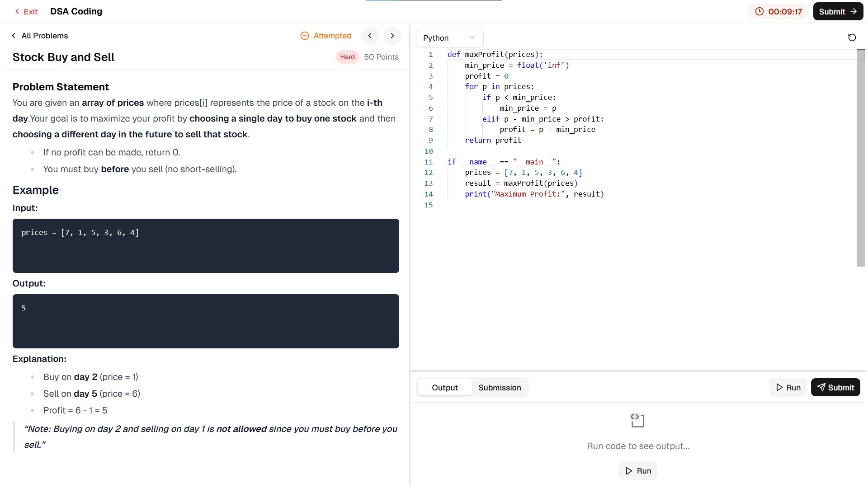Open the Python language dropdown
868x488 pixels.
click(x=449, y=38)
